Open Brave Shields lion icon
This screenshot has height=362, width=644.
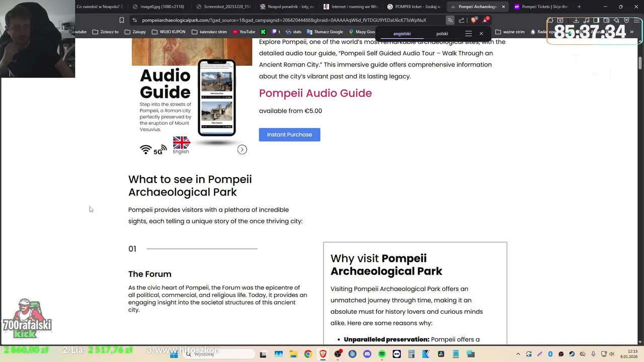pyautogui.click(x=473, y=20)
